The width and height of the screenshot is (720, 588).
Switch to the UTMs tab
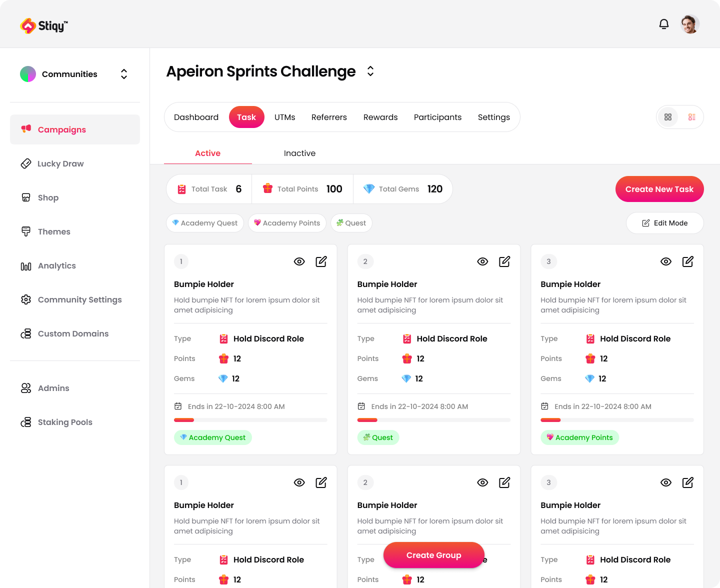pos(284,117)
